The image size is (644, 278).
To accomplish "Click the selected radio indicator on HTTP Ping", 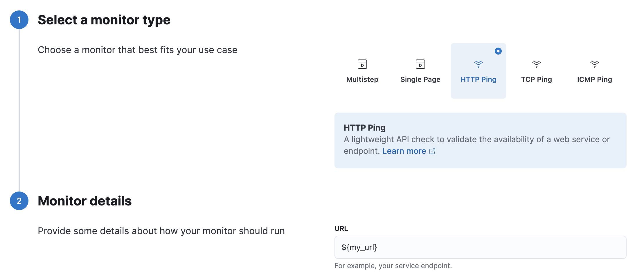I will [x=498, y=51].
